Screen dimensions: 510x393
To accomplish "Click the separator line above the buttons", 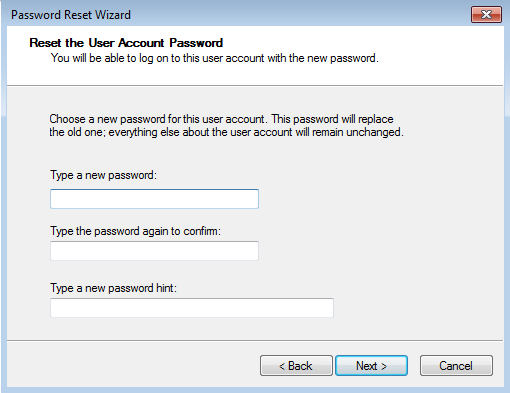I will click(x=255, y=340).
